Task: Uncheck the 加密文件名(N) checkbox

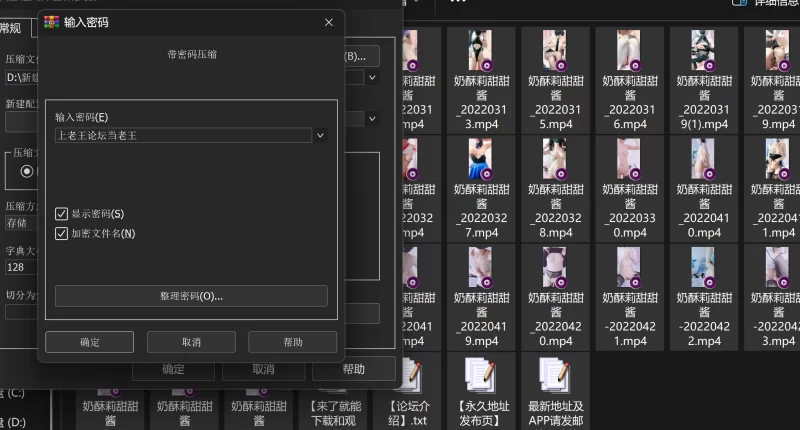Action: [x=62, y=234]
